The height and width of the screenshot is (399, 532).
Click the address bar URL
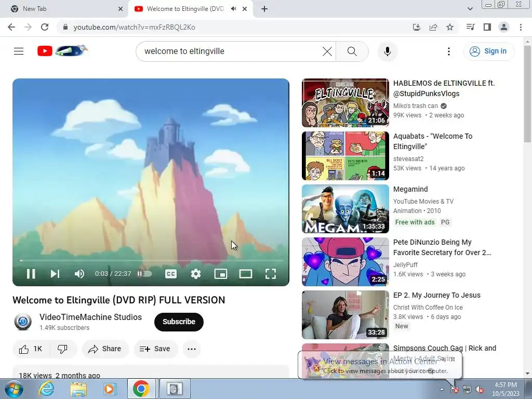pyautogui.click(x=135, y=27)
